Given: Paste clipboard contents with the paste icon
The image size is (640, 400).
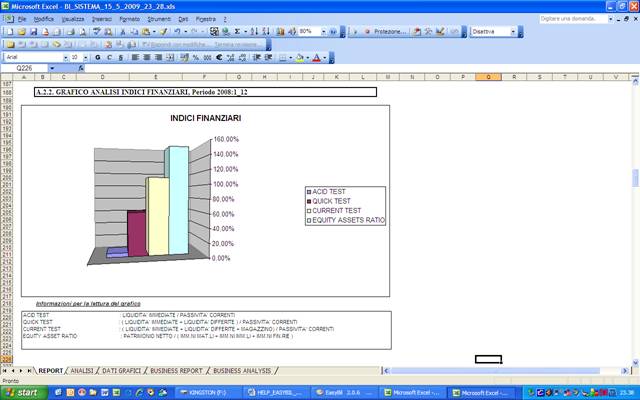Looking at the screenshot, I should tap(146, 31).
